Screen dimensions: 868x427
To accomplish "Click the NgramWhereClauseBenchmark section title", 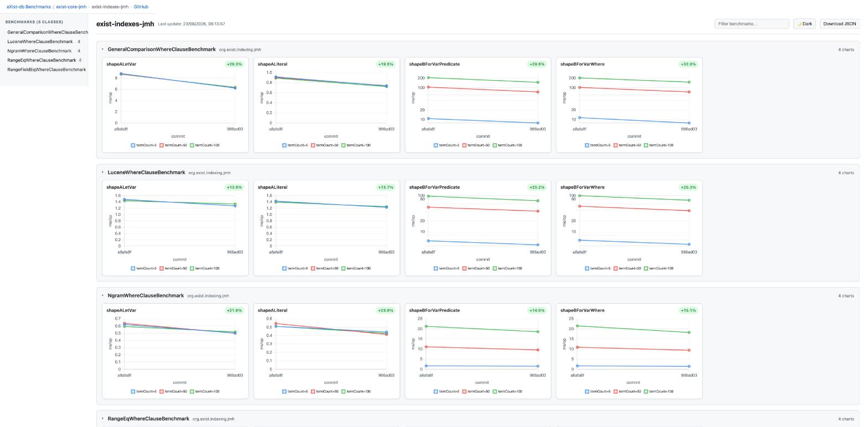I will point(146,295).
